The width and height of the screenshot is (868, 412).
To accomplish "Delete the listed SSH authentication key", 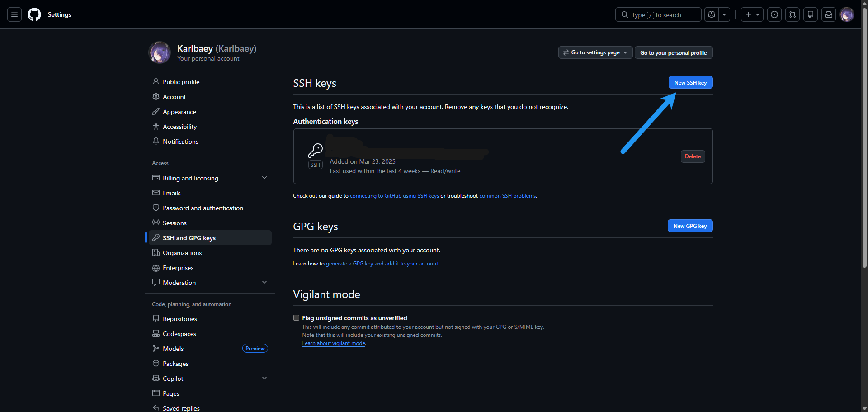I will point(693,156).
